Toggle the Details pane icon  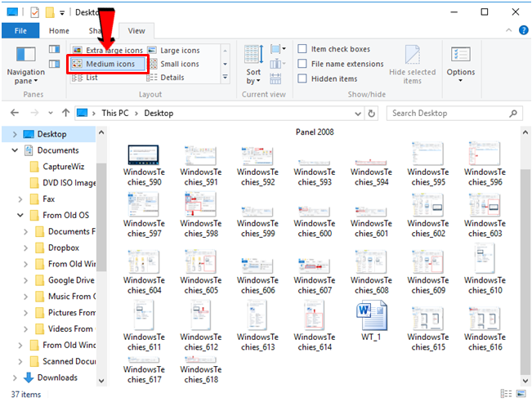point(54,64)
